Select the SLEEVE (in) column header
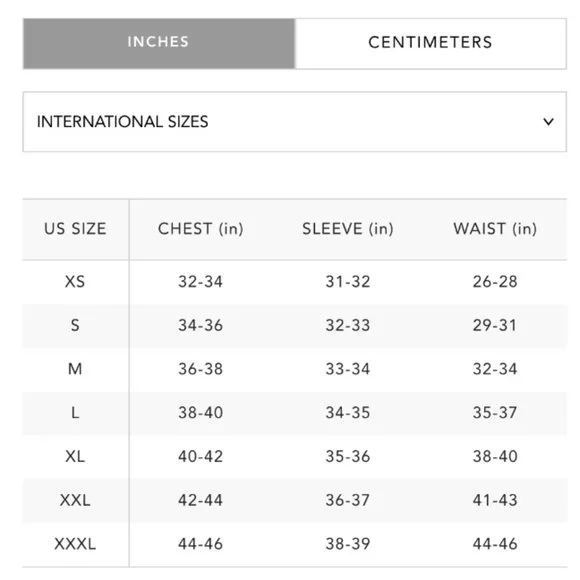The height and width of the screenshot is (580, 580). 348,229
